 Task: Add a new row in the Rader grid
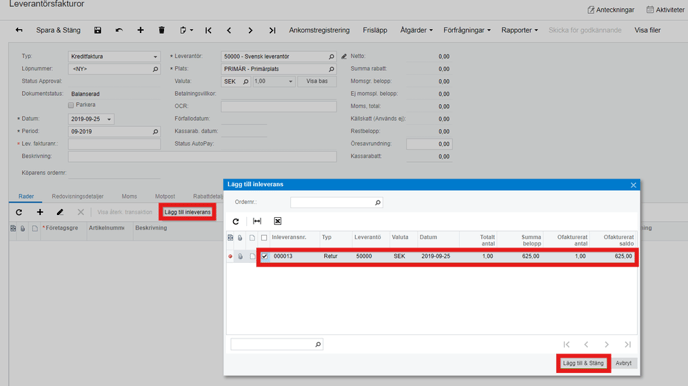[x=40, y=212]
